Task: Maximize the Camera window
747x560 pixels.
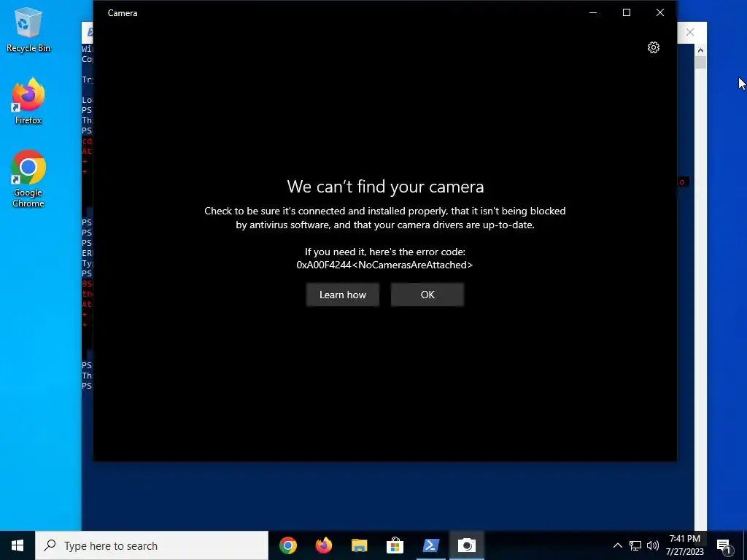Action: [x=627, y=13]
